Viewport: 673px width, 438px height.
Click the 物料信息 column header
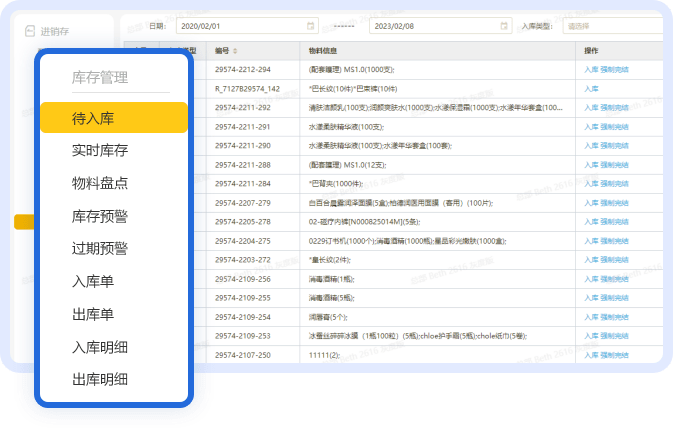[323, 51]
